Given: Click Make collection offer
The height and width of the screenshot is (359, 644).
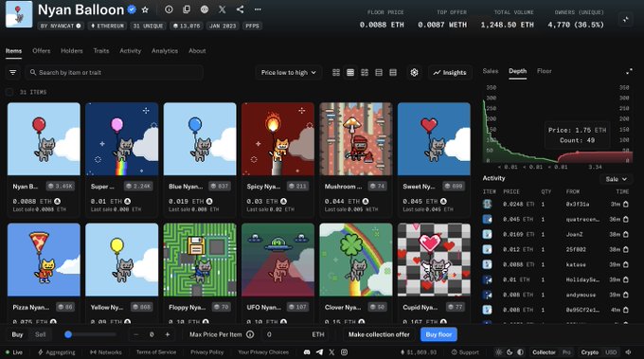Looking at the screenshot, I should (379, 334).
